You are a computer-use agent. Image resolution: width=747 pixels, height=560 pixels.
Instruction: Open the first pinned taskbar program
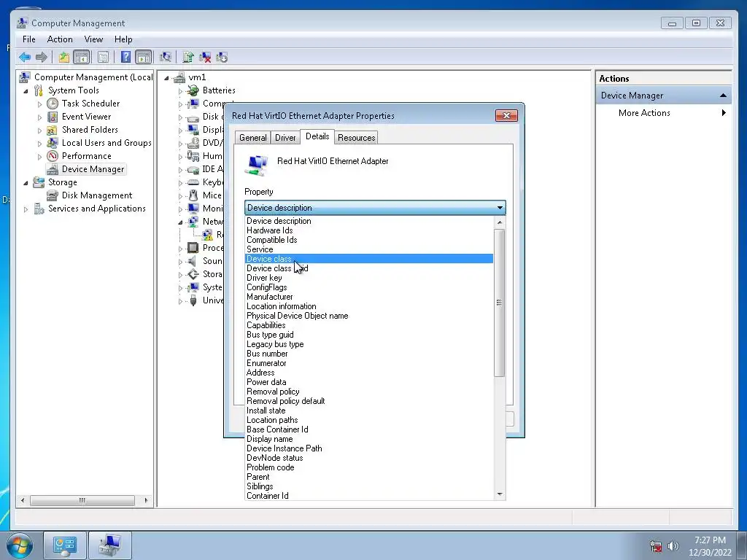[65, 545]
